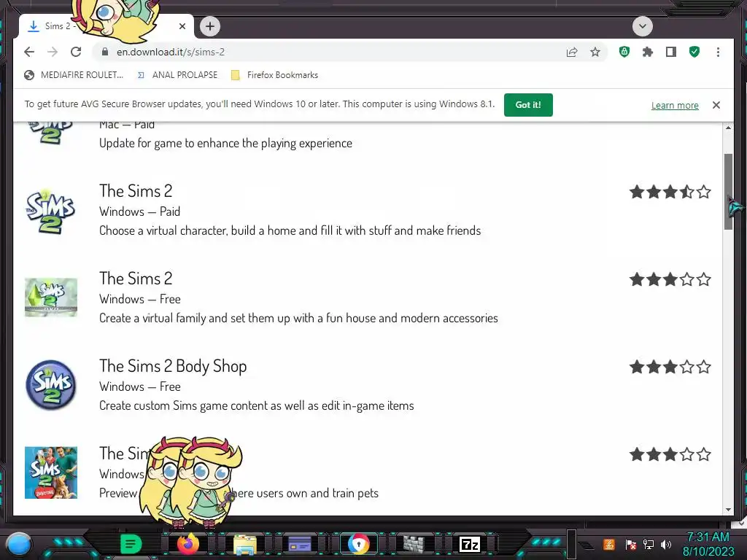Open network status tray icon
Image resolution: width=747 pixels, height=560 pixels.
649,544
